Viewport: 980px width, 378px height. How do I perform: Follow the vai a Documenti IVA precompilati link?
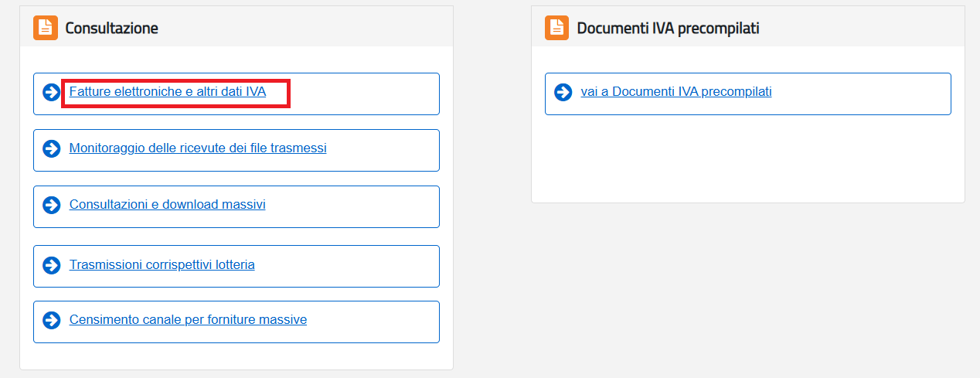coord(676,92)
